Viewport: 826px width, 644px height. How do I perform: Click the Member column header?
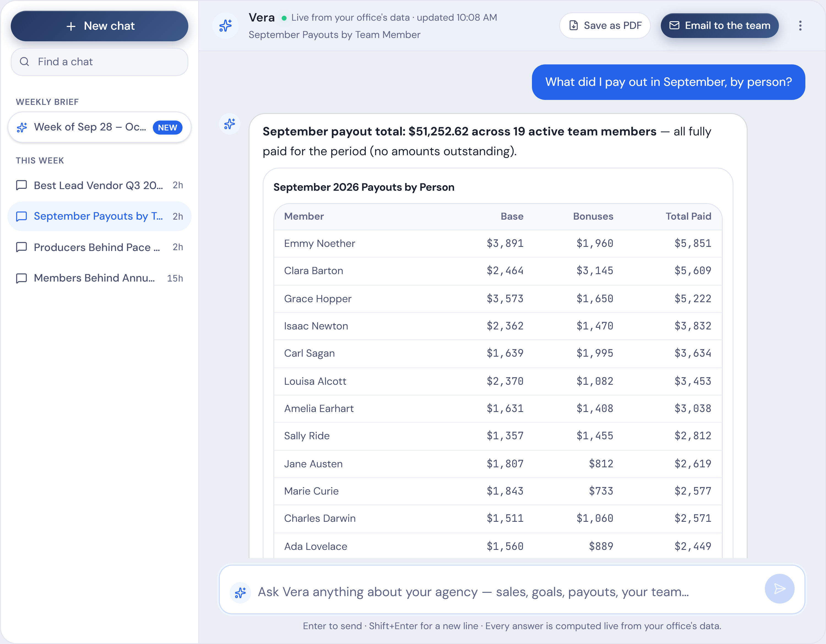click(x=304, y=217)
